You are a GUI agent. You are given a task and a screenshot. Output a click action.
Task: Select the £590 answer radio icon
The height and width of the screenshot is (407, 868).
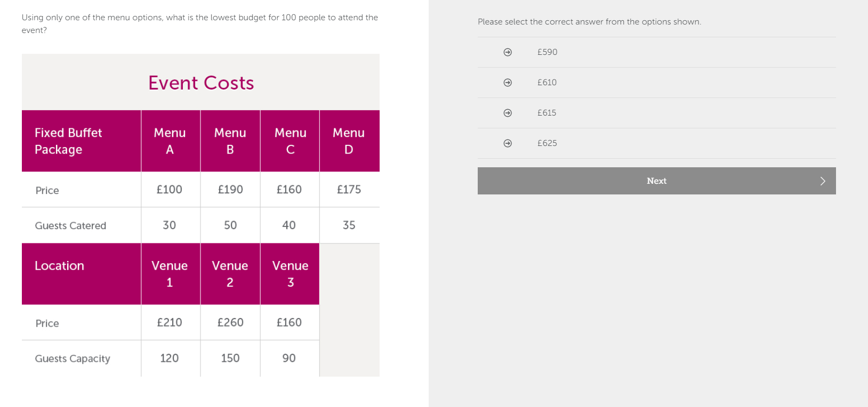point(508,52)
